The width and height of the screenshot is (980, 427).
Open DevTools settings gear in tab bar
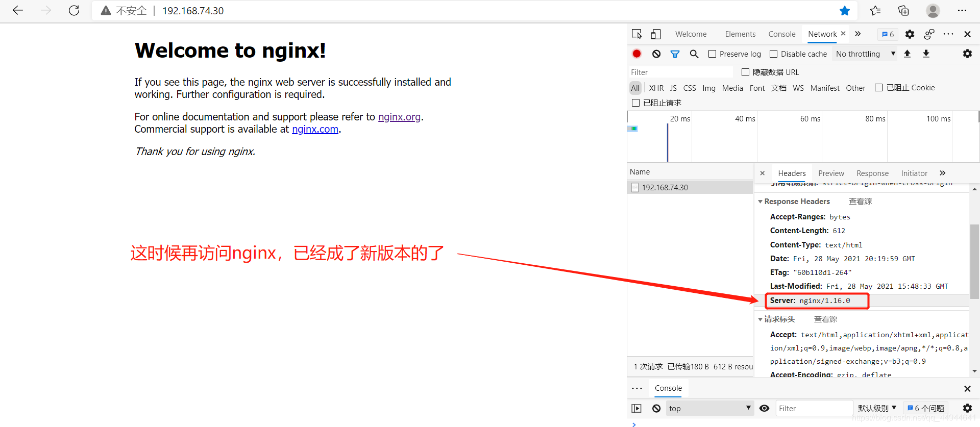coord(910,34)
